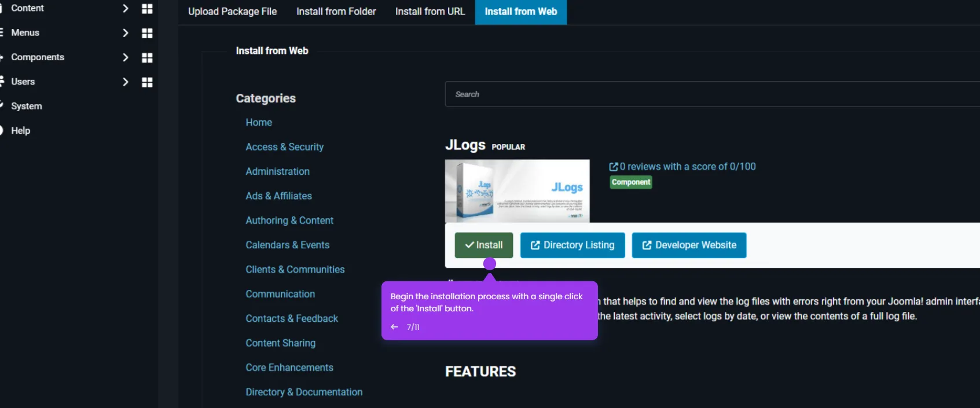Select the Core Enhancements category

pos(289,367)
